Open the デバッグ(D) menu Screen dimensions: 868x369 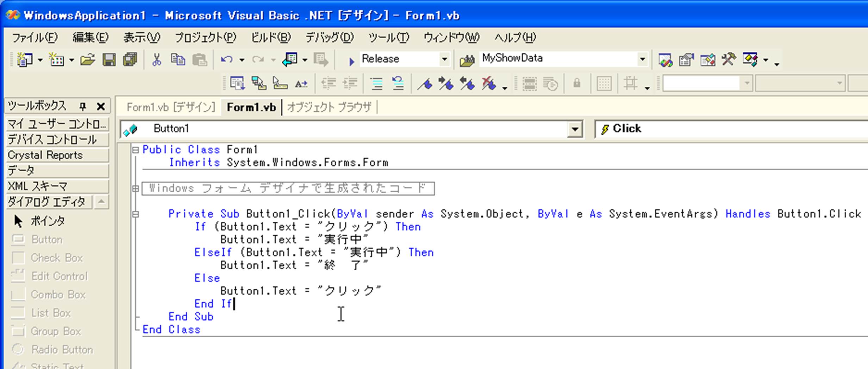click(x=329, y=37)
